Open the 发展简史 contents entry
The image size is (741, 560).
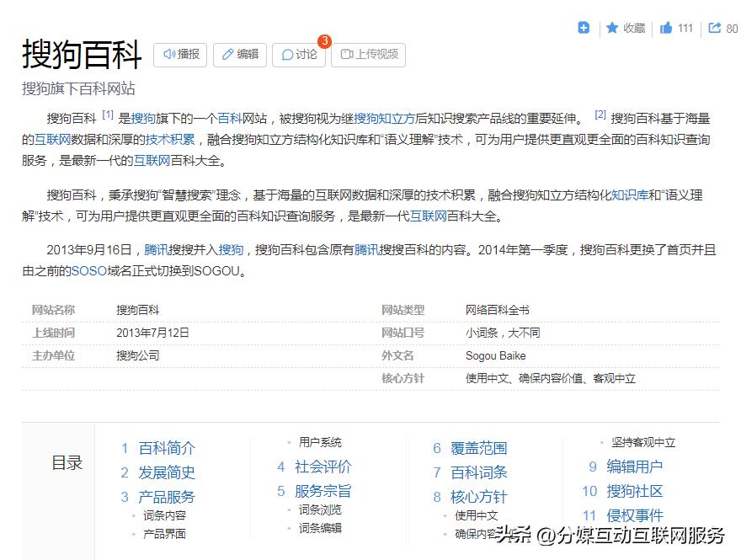(x=165, y=473)
